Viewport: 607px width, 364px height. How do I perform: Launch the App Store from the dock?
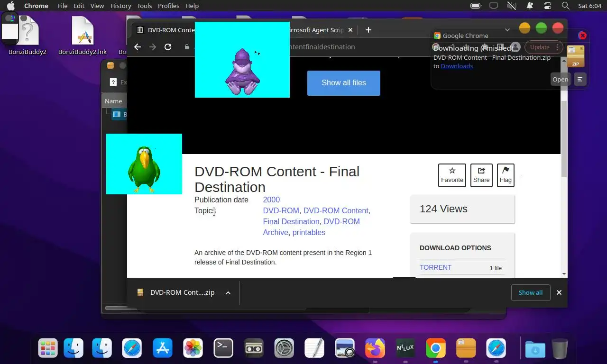coord(163,348)
